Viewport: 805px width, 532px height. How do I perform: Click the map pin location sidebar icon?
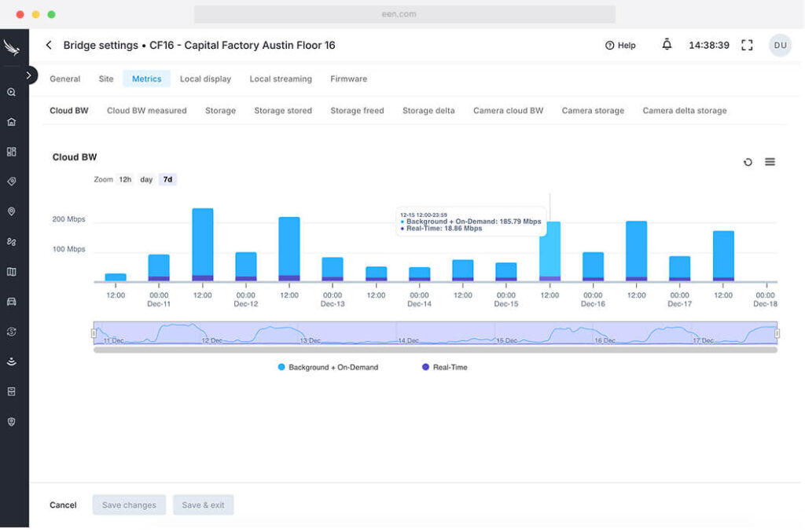pyautogui.click(x=11, y=211)
